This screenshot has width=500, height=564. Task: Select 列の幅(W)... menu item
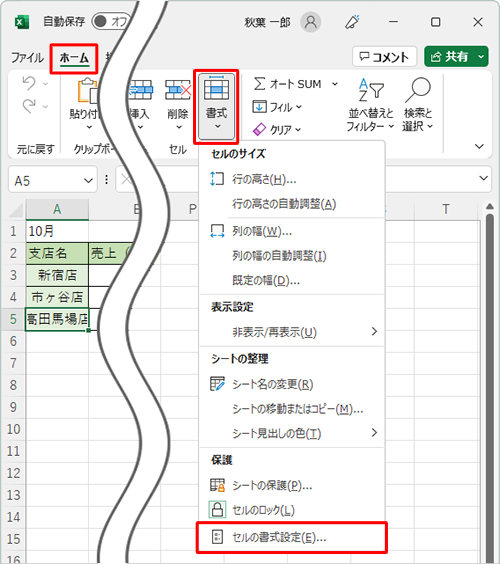coord(292,231)
